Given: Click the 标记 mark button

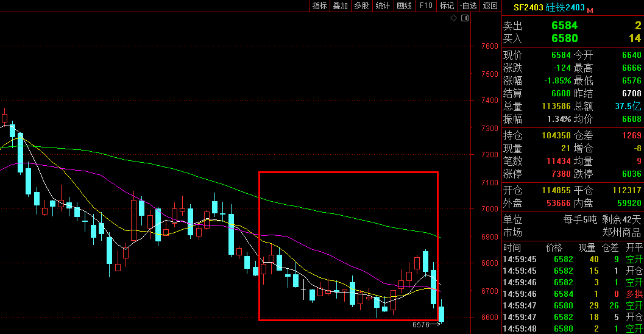Looking at the screenshot, I should 447,5.
